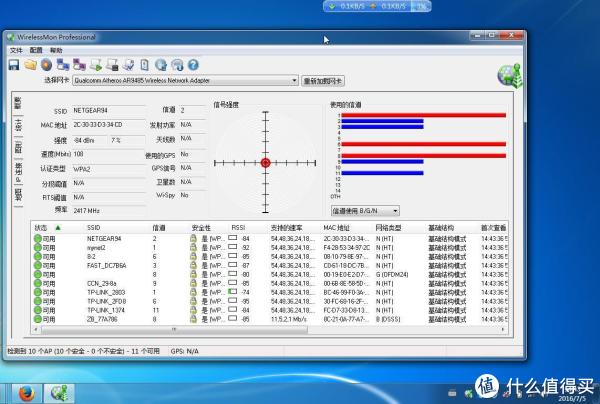Switch to the 概要 vertical tab

pos(18,103)
